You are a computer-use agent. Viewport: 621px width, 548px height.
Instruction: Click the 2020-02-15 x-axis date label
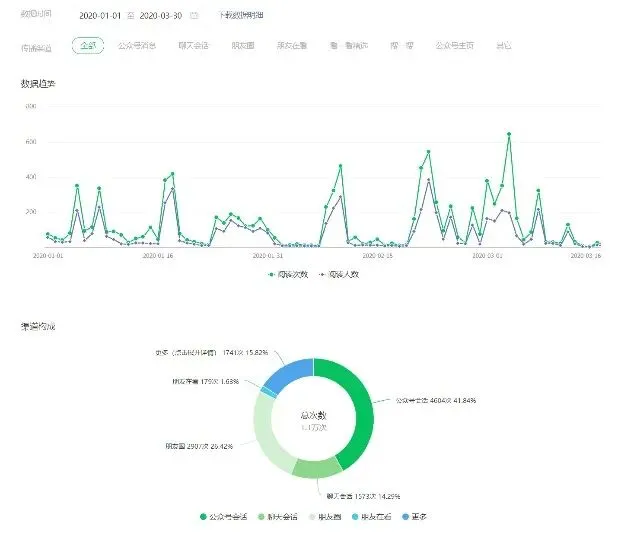377,256
